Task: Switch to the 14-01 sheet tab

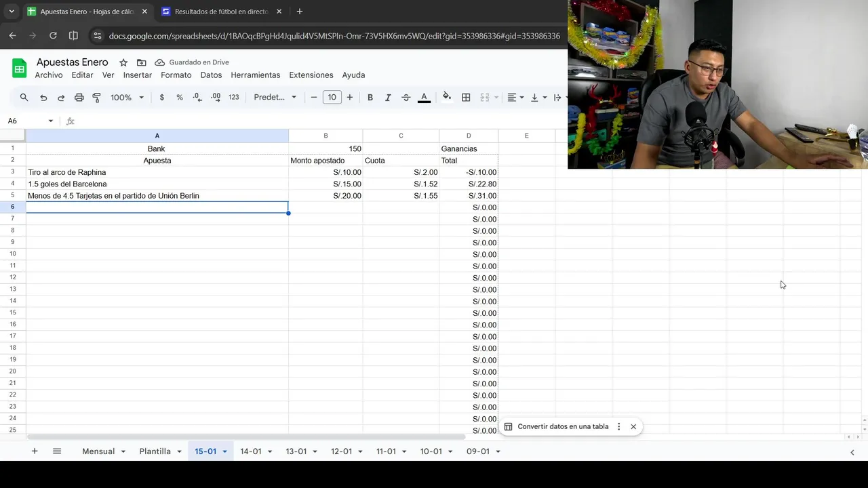Action: coord(251,451)
